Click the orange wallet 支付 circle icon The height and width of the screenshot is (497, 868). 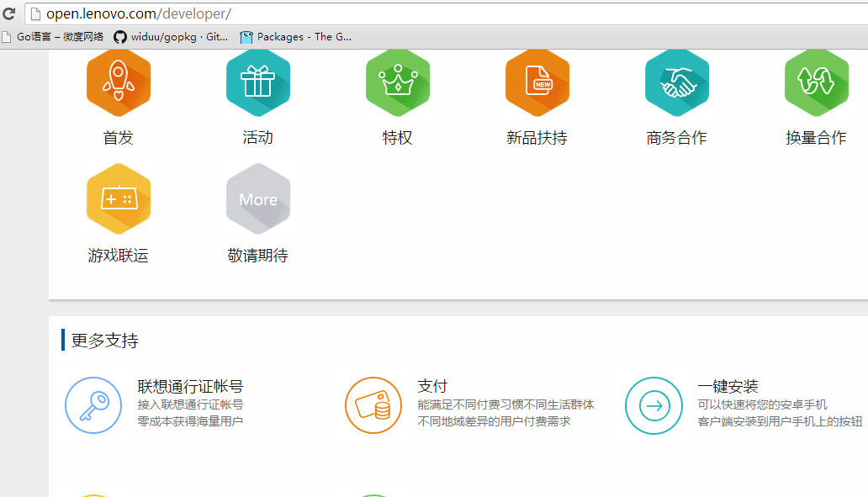[373, 405]
